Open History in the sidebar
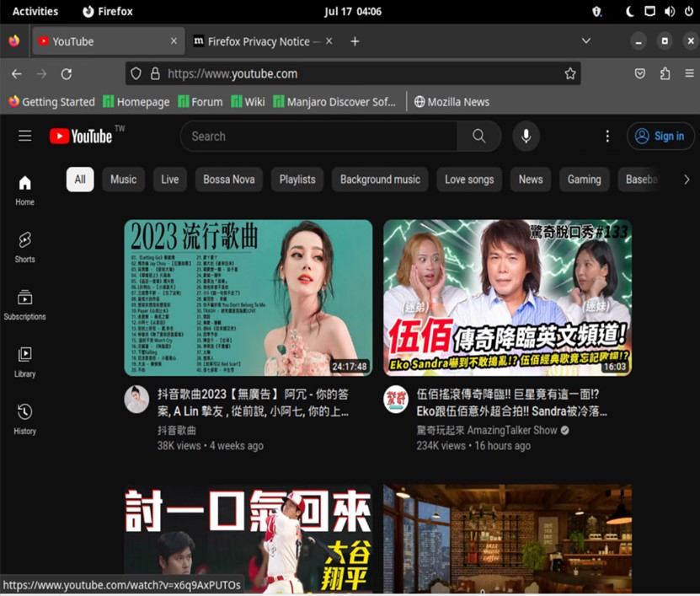 point(24,420)
